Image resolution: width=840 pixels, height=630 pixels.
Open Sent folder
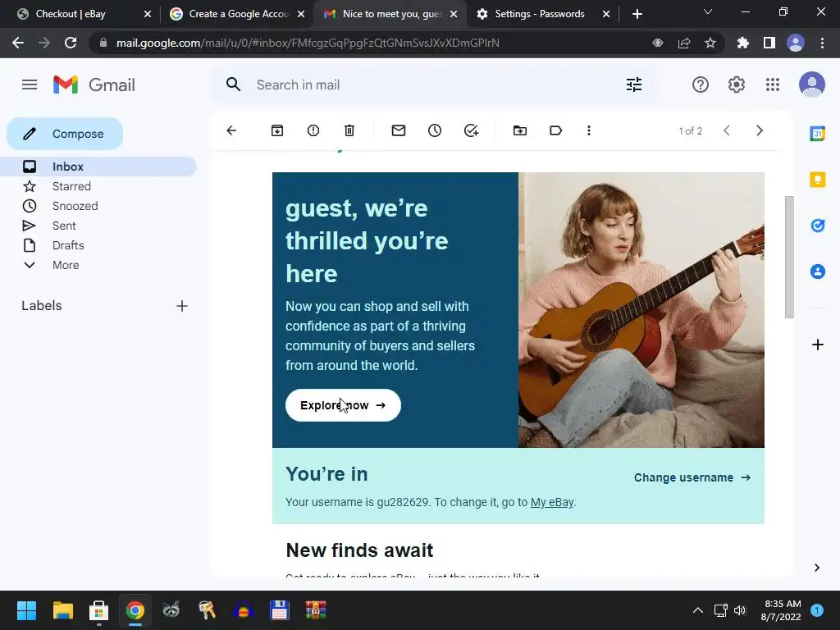pyautogui.click(x=98, y=226)
